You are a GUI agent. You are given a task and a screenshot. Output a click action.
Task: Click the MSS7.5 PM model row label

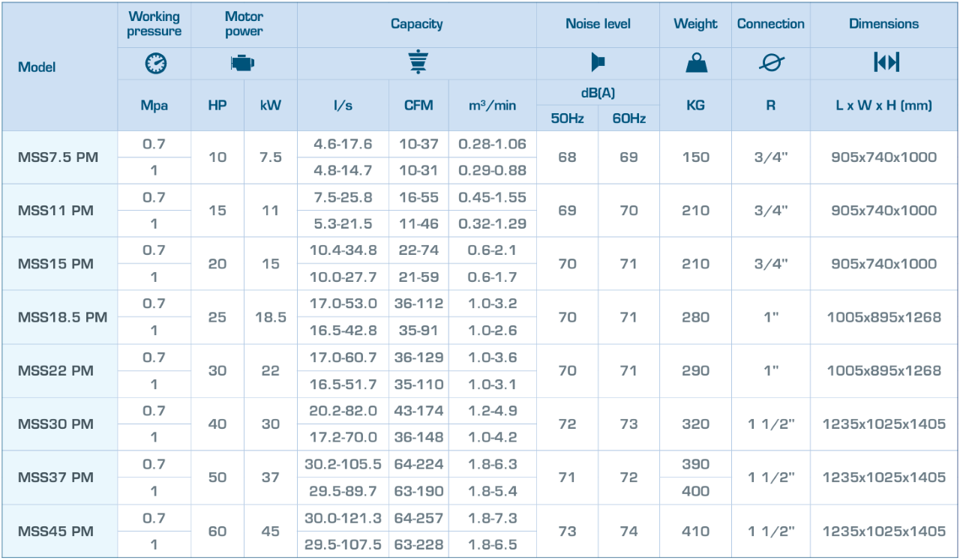click(x=58, y=157)
